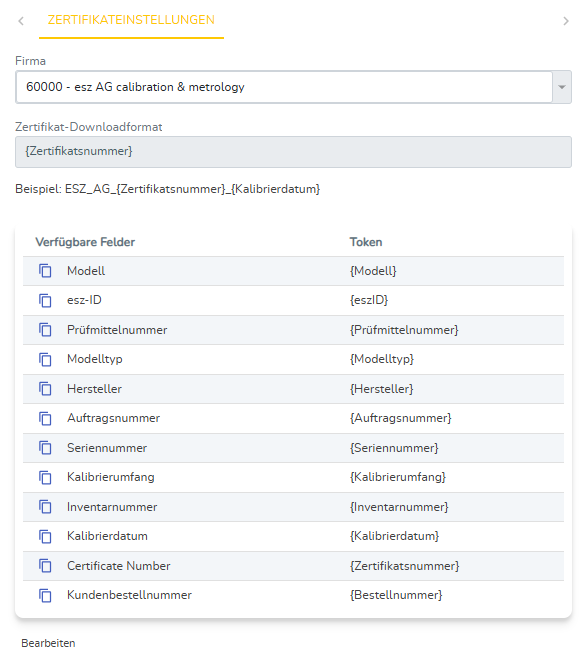The height and width of the screenshot is (654, 585).
Task: Copy the Prüfmittelnummer token
Action: (x=45, y=330)
